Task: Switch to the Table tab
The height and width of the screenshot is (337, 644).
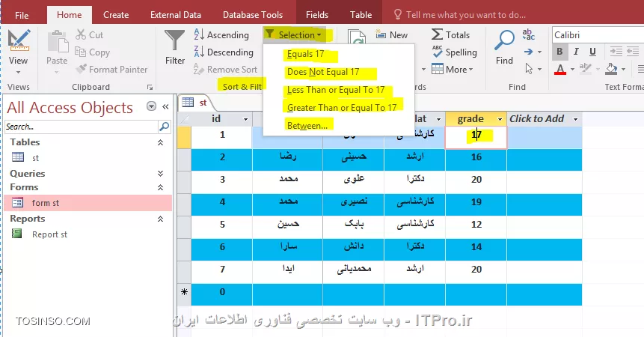Action: [x=361, y=15]
